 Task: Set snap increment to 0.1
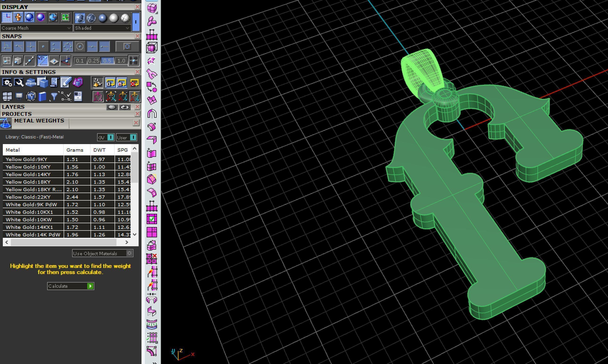(x=80, y=61)
